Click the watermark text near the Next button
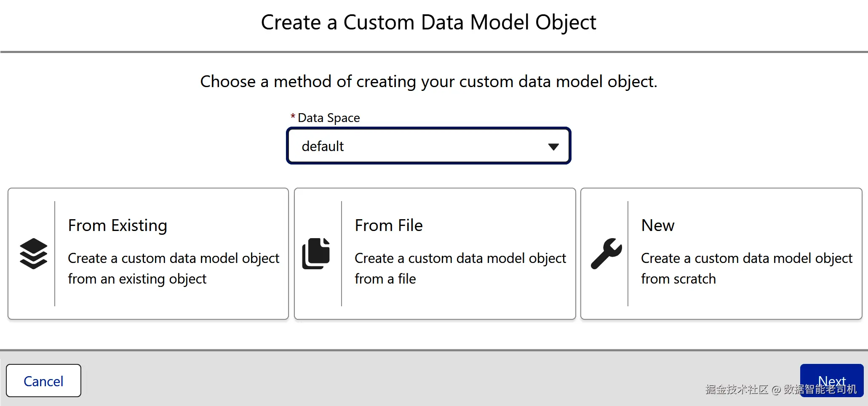This screenshot has width=868, height=406. click(750, 390)
